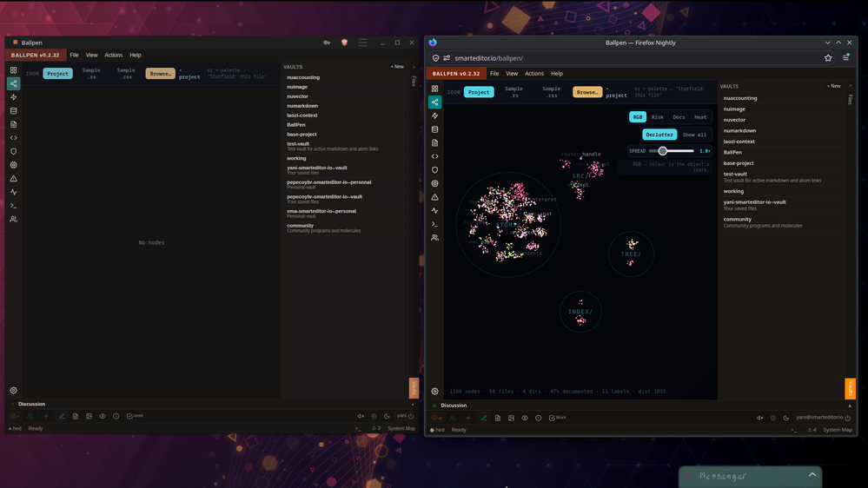Open the CPU chip icon in left Ballpen window
The height and width of the screenshot is (488, 868).
click(13, 165)
